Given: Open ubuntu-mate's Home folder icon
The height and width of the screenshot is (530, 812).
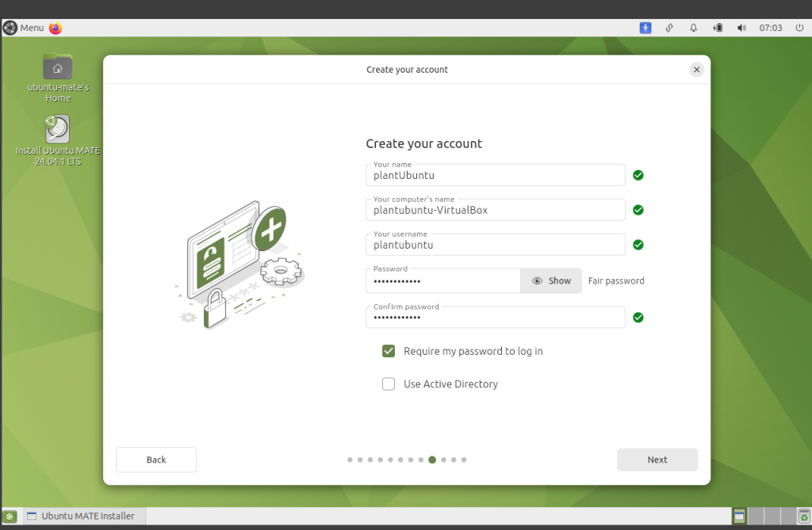Looking at the screenshot, I should [57, 68].
